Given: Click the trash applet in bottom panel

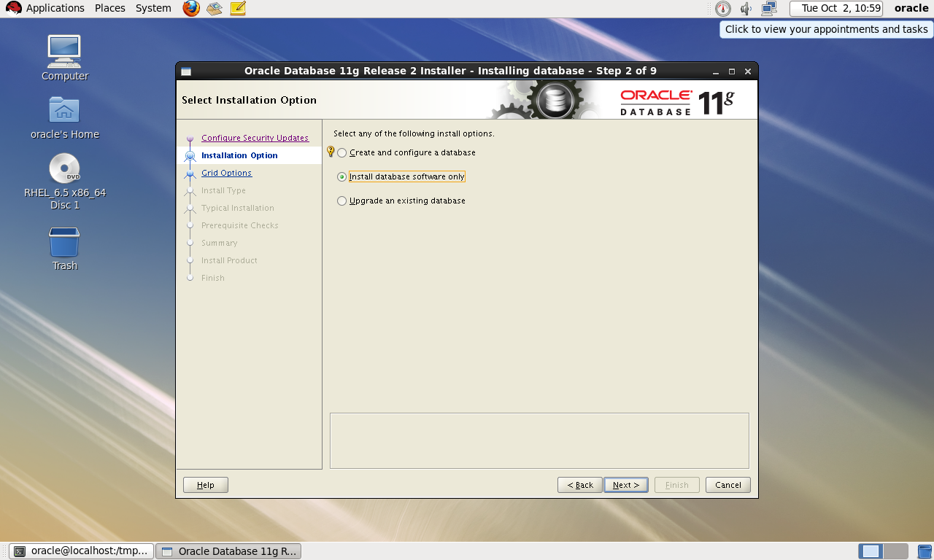Looking at the screenshot, I should (925, 551).
